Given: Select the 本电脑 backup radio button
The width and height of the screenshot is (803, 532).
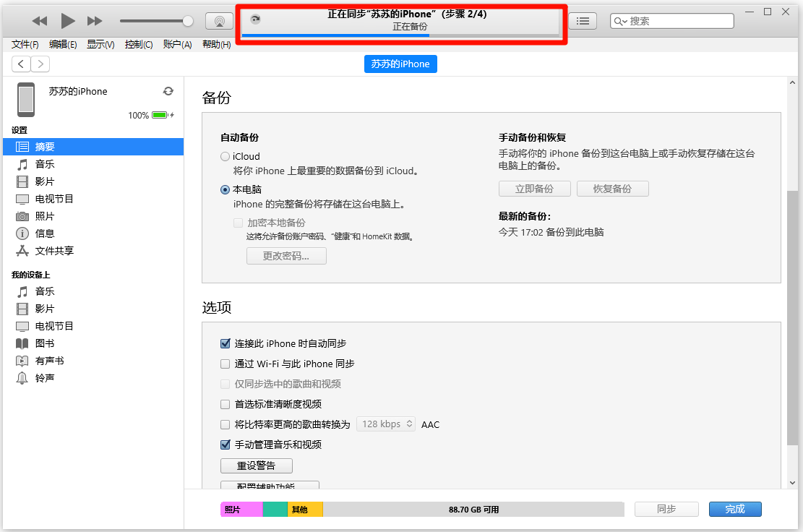Looking at the screenshot, I should 225,190.
